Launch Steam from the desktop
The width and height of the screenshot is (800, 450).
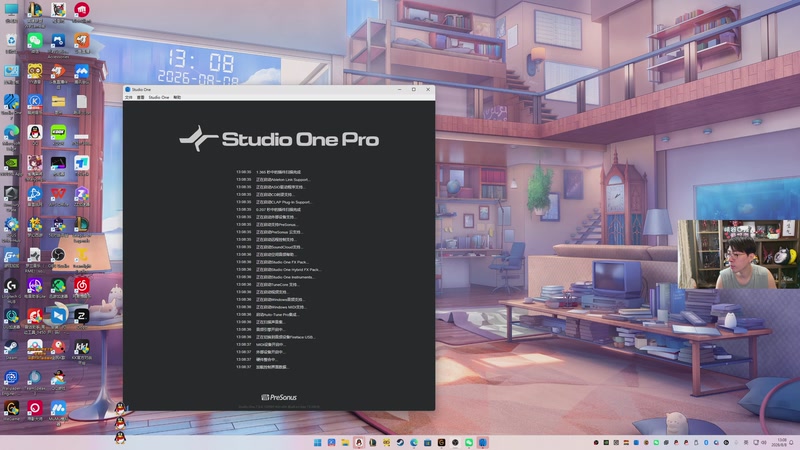coord(11,347)
